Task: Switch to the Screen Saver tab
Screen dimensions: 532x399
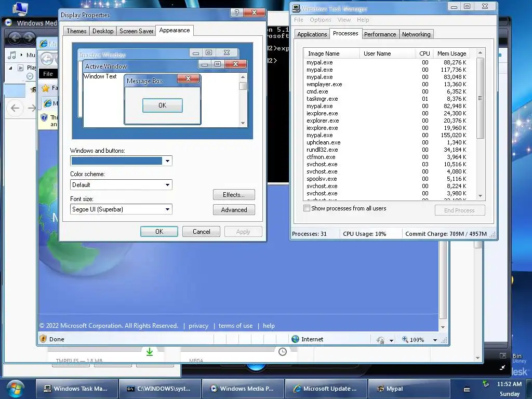Action: pos(137,31)
